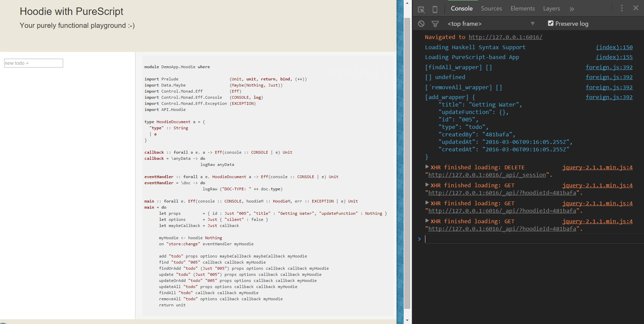The height and width of the screenshot is (324, 644).
Task: Open foreign.js:392 link for add_wrapper
Action: point(609,97)
